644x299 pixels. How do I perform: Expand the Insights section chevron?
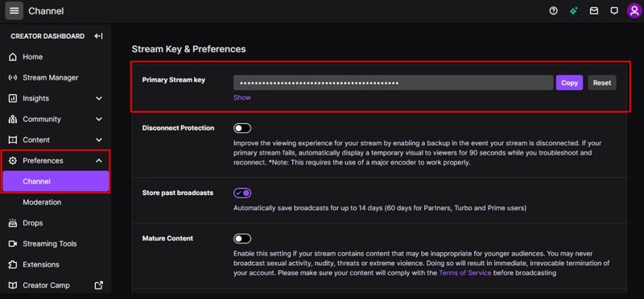pos(98,98)
